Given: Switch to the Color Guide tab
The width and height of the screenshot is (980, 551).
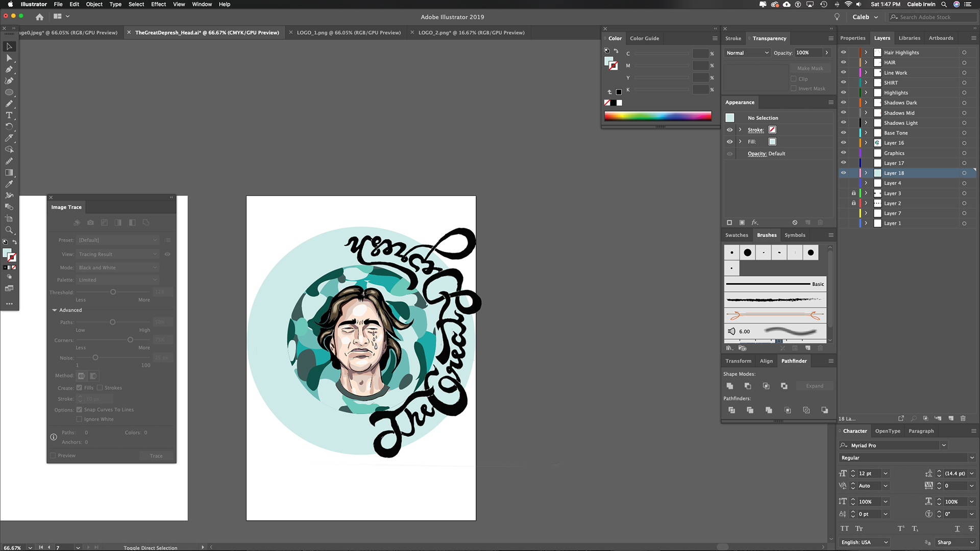Looking at the screenshot, I should 644,38.
